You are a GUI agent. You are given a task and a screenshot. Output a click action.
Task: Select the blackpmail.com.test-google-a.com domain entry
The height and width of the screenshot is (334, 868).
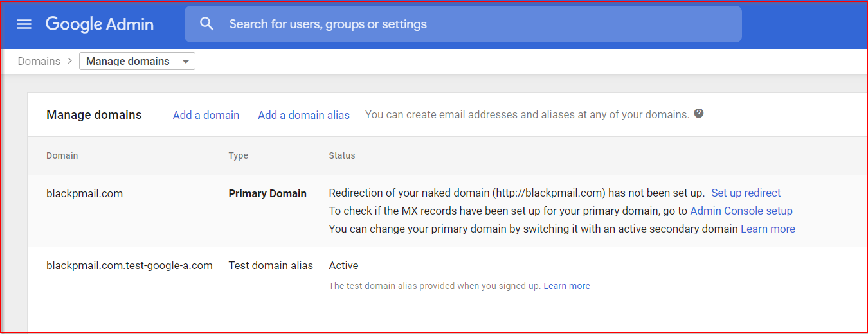[x=129, y=265]
